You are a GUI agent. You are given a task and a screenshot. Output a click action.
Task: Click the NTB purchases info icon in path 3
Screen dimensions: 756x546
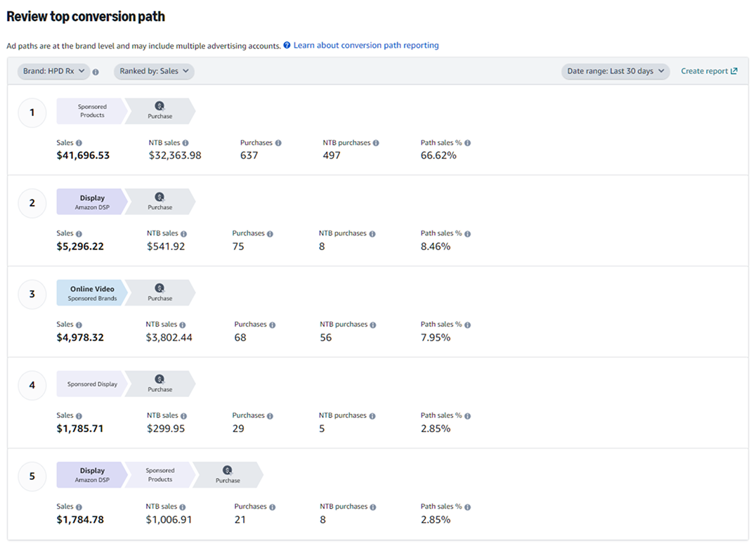point(373,325)
